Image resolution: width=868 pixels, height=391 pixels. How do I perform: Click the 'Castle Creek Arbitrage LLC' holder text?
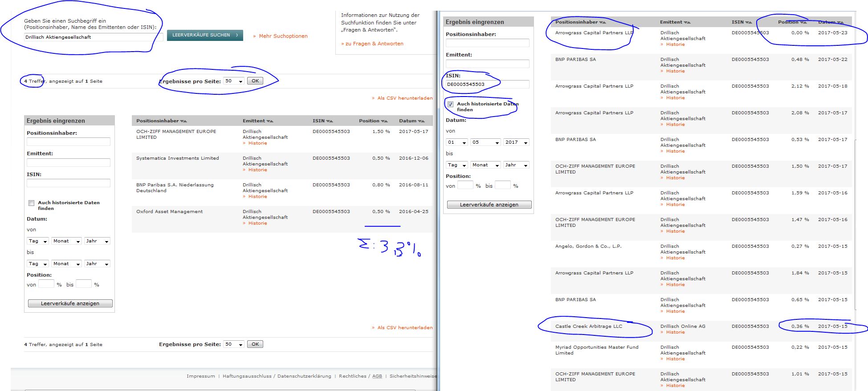click(589, 327)
